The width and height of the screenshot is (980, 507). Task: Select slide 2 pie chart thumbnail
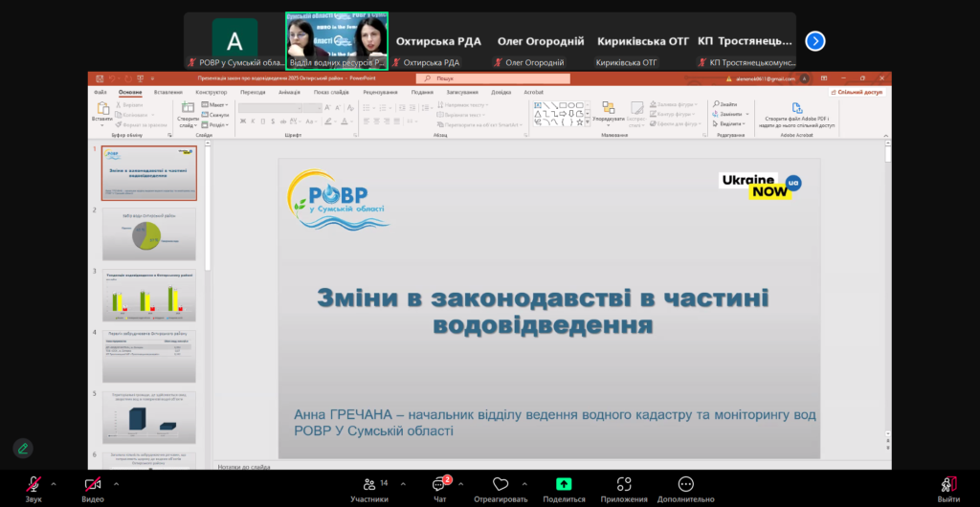(x=148, y=234)
